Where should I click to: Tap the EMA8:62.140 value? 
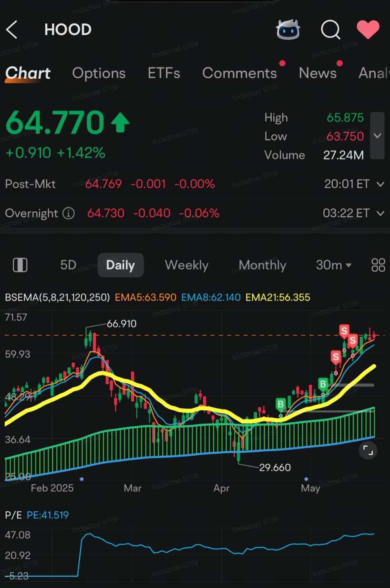pos(211,297)
